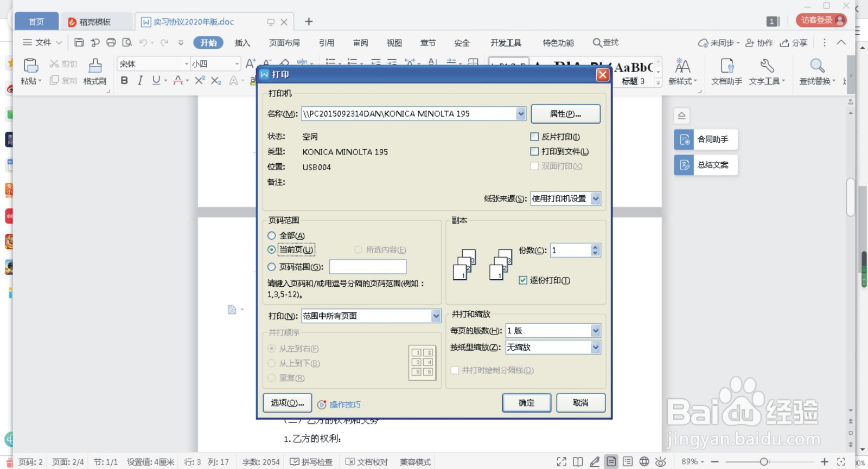Switch to full screen view in status bar

pyautogui.click(x=561, y=462)
